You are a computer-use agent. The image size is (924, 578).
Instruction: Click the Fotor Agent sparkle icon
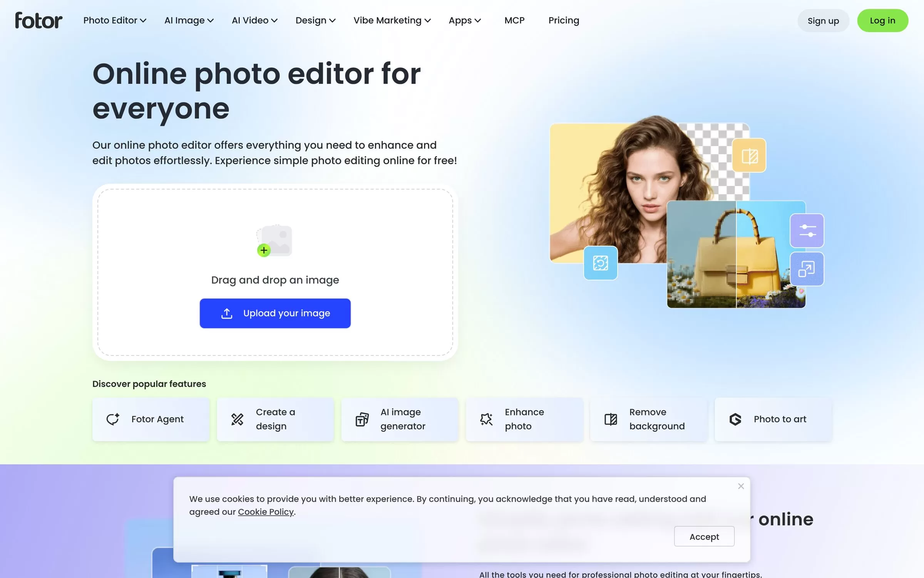click(113, 419)
